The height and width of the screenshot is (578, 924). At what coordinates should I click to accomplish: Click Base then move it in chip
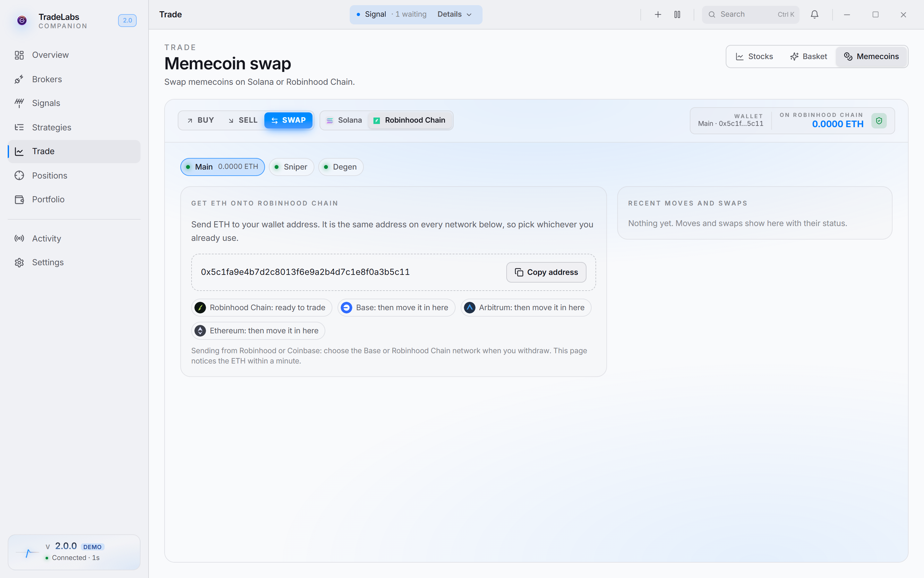pyautogui.click(x=396, y=308)
